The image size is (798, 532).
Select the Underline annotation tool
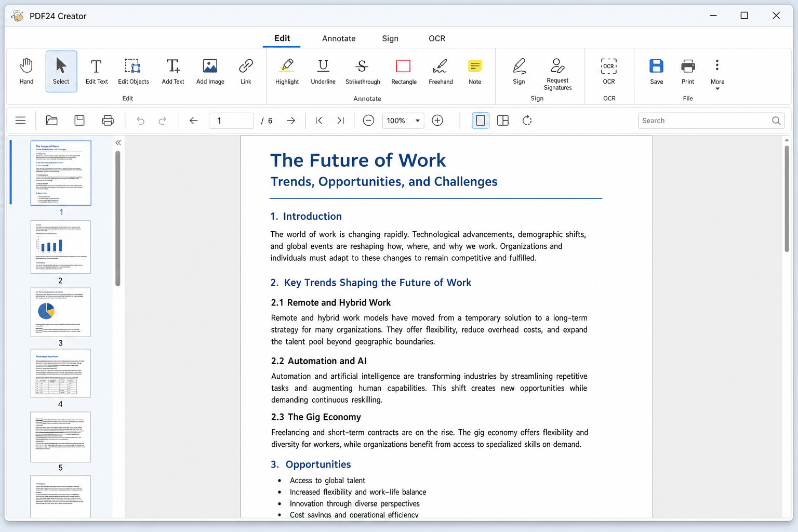(323, 71)
